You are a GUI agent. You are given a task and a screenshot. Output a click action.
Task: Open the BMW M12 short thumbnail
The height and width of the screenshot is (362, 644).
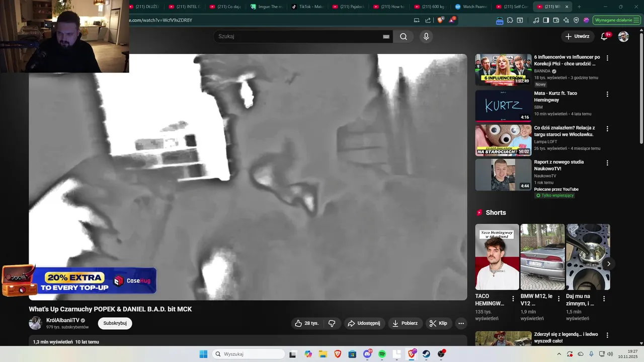(x=542, y=257)
